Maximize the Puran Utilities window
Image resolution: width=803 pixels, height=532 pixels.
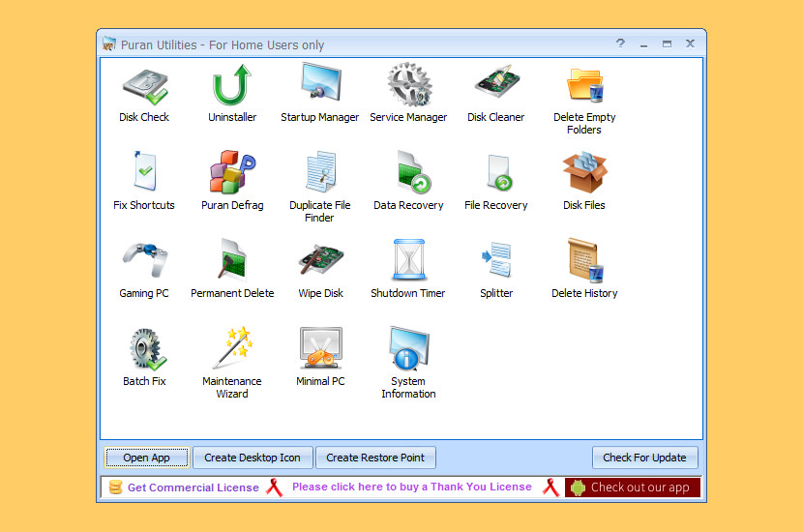point(667,44)
